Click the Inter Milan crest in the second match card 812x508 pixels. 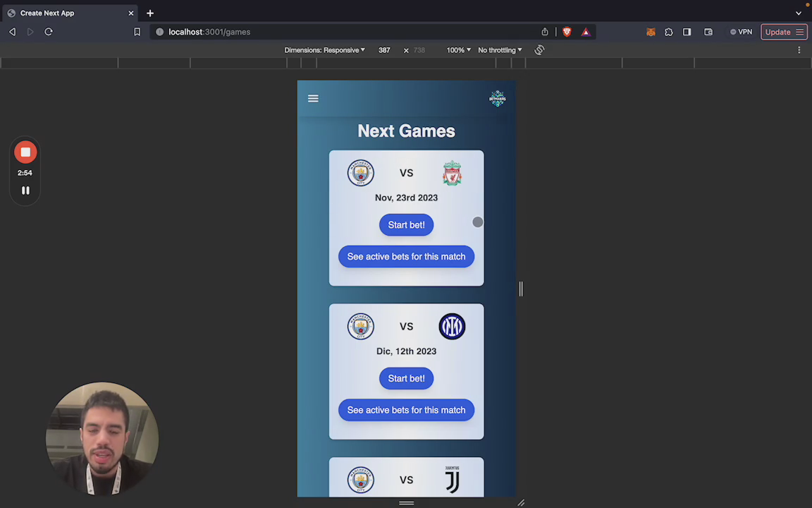tap(452, 327)
